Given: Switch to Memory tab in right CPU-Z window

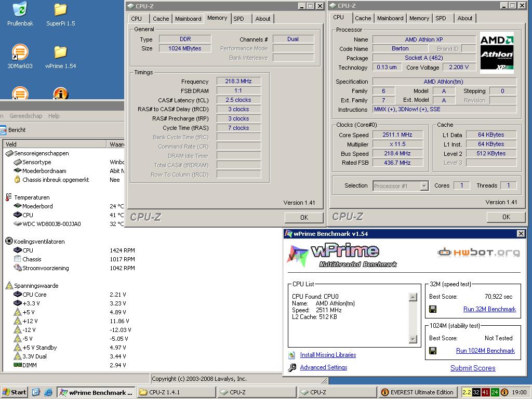Looking at the screenshot, I should coord(419,18).
